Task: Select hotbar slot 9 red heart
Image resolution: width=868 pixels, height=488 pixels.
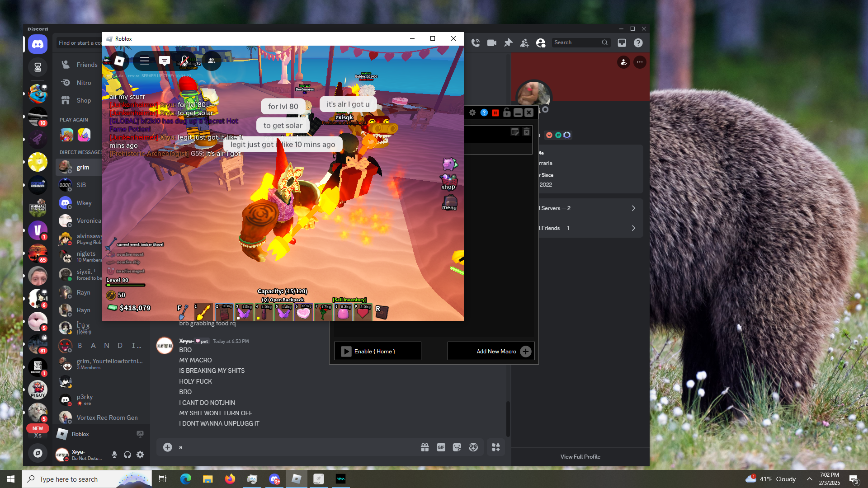Action: click(x=363, y=312)
